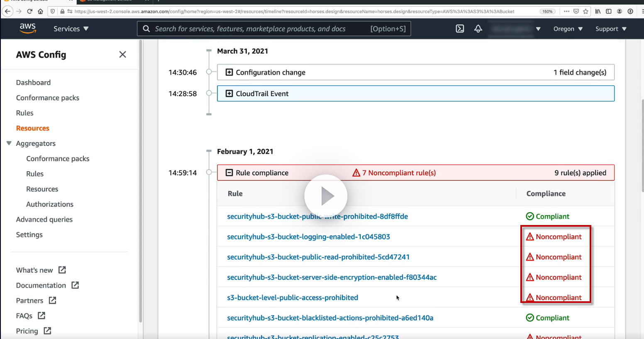Bookmark this page with the star icon
Screen dimensions: 644x339
point(585,11)
